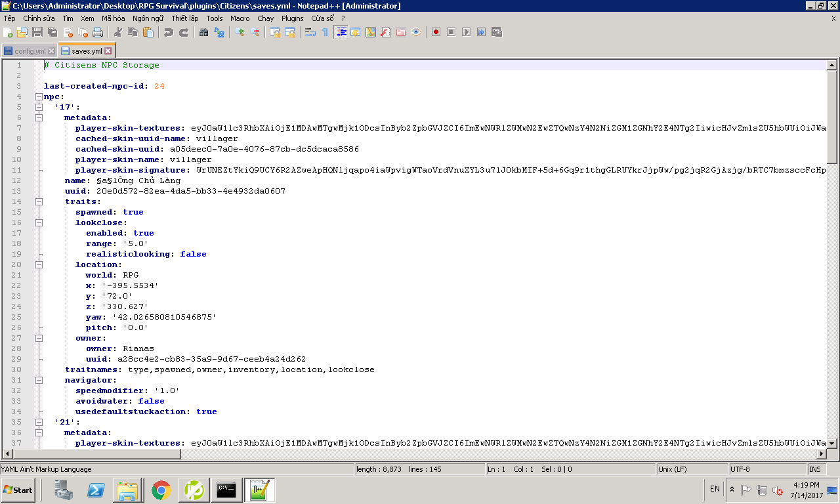The image size is (840, 504).
Task: Close the saves.yml tab with its X
Action: (108, 51)
